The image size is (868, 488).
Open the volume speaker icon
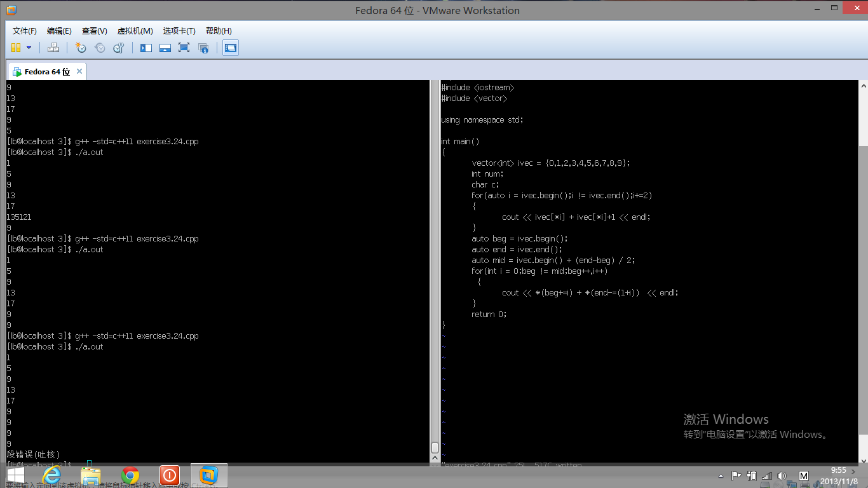pos(782,475)
